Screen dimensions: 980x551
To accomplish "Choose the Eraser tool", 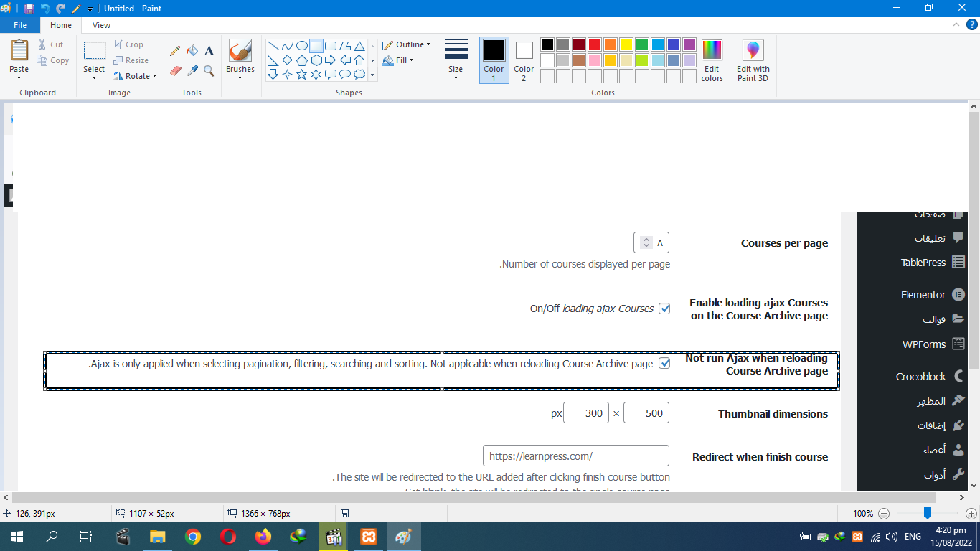I will click(175, 71).
